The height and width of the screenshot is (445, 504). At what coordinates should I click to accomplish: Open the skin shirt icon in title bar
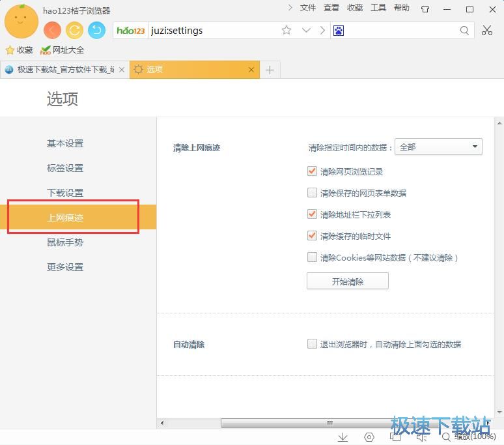pyautogui.click(x=425, y=9)
